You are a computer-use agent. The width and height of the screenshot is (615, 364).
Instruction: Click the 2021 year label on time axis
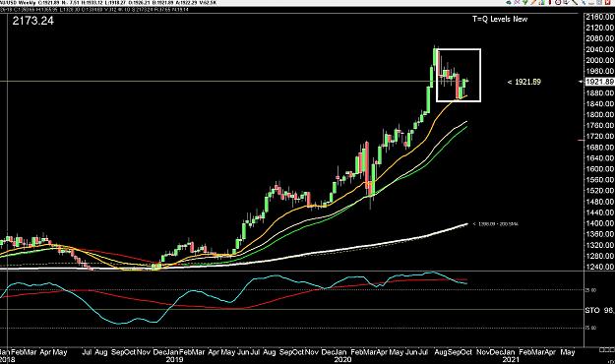511,359
